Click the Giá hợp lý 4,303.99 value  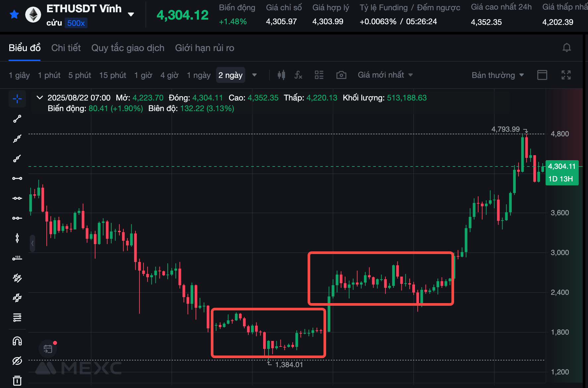328,22
